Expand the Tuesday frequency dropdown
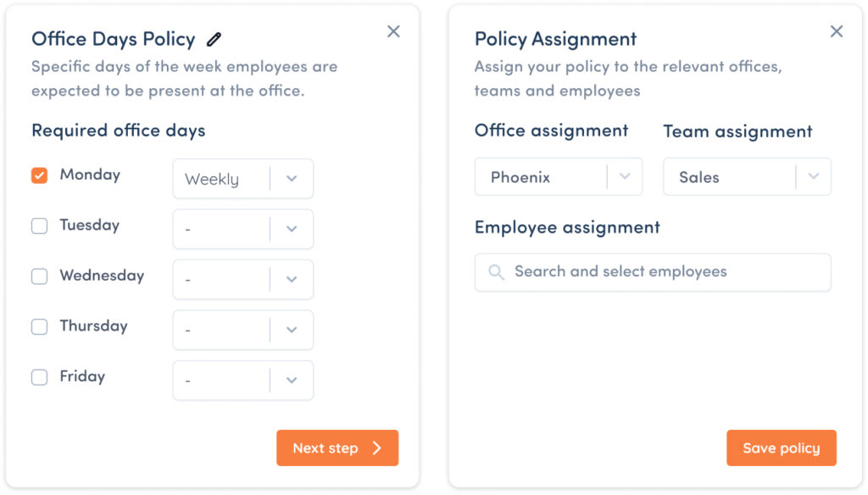The image size is (868, 495). tap(243, 229)
